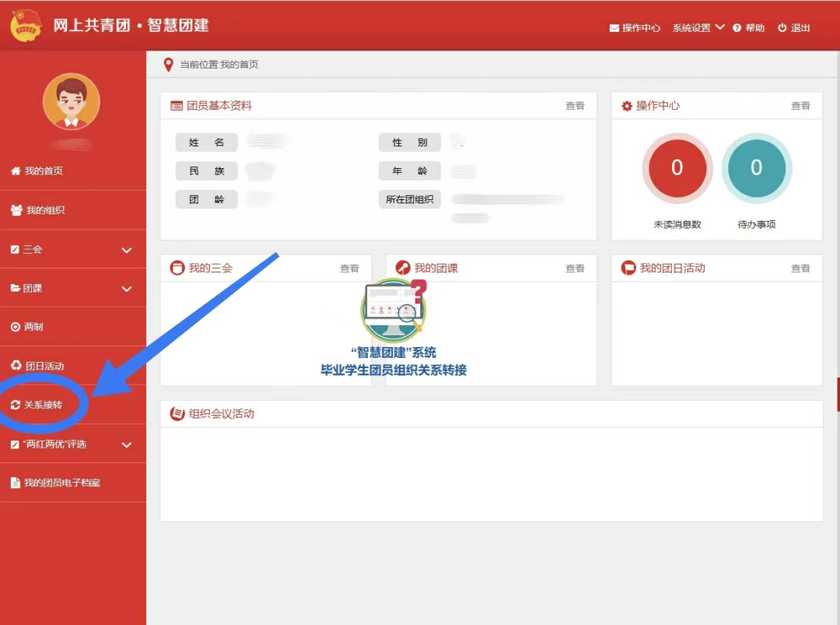Click the group icon beside 我的组织
Image resolution: width=840 pixels, height=625 pixels.
tap(16, 210)
